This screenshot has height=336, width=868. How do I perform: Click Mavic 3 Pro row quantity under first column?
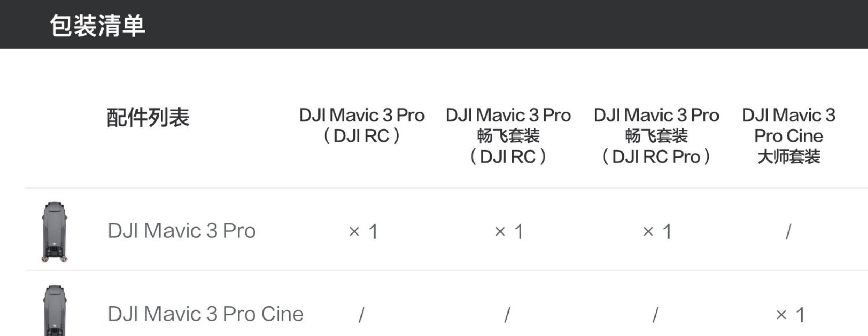(x=363, y=232)
